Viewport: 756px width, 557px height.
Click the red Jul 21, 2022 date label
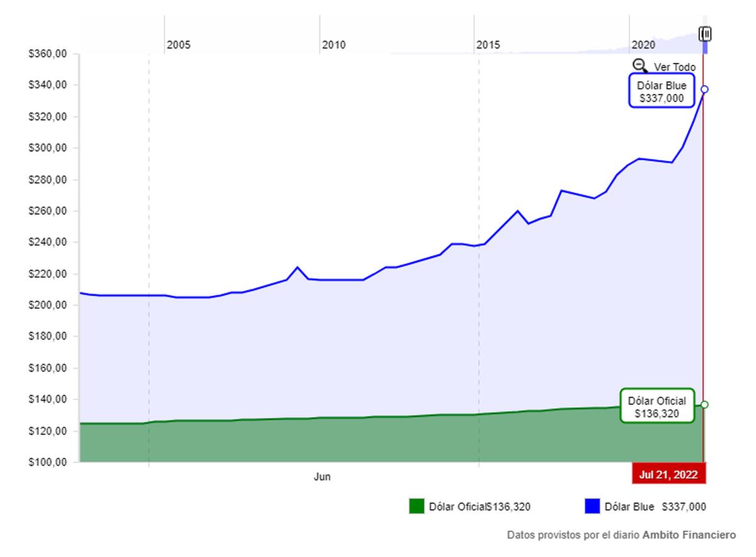(668, 475)
